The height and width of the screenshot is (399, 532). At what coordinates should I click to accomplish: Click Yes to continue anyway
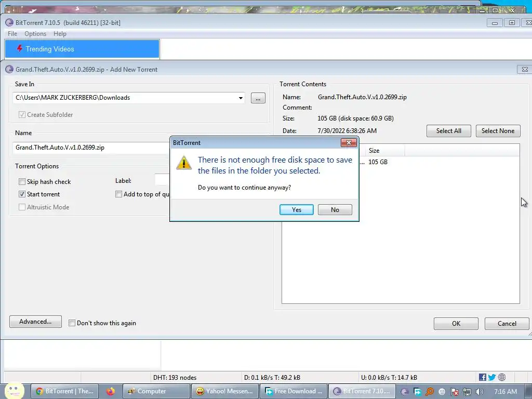pos(296,210)
